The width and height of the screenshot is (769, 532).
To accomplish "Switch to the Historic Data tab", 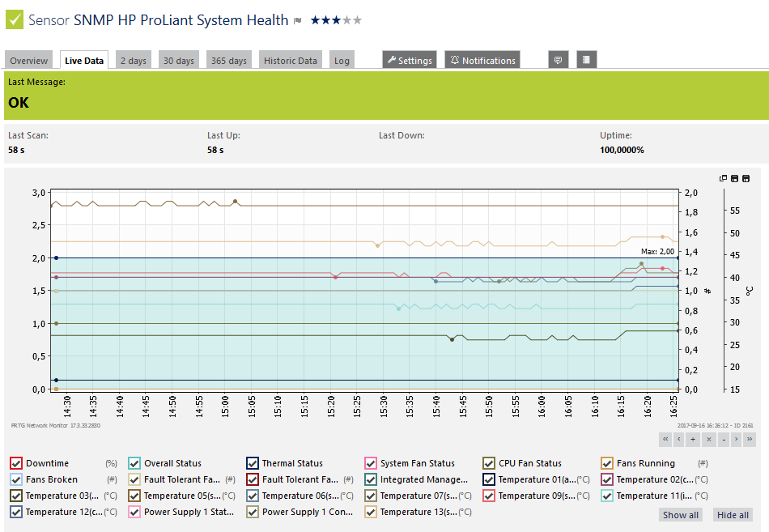I will point(291,61).
